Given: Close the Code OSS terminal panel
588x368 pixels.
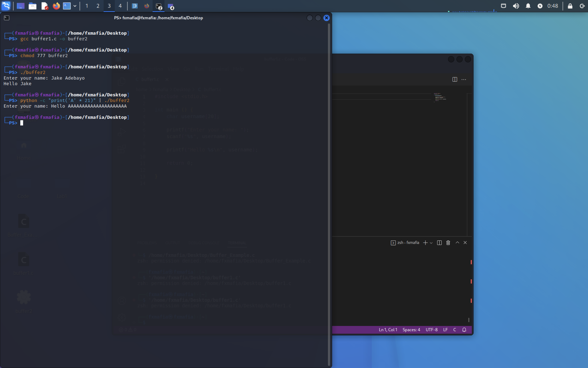Looking at the screenshot, I should pos(465,242).
